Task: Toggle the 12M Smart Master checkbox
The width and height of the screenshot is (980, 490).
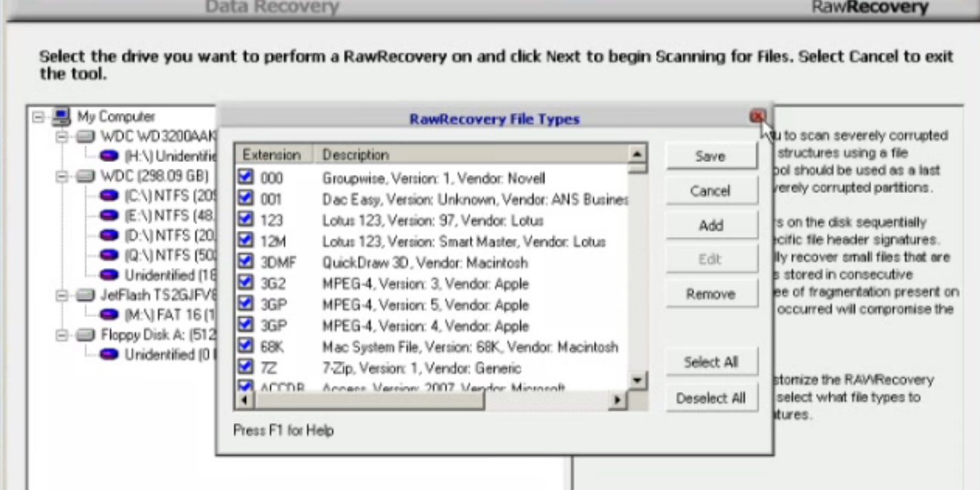Action: [245, 241]
